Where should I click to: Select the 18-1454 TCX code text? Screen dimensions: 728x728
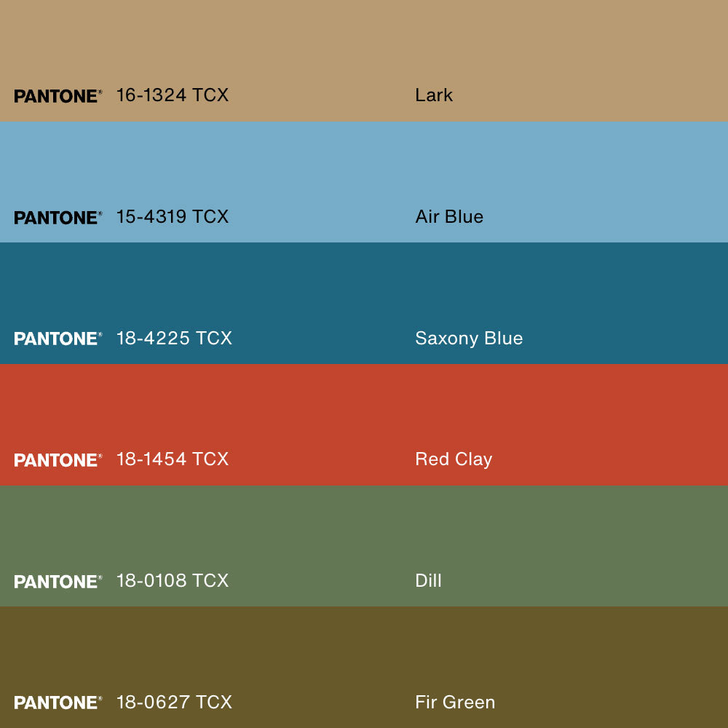click(x=173, y=459)
